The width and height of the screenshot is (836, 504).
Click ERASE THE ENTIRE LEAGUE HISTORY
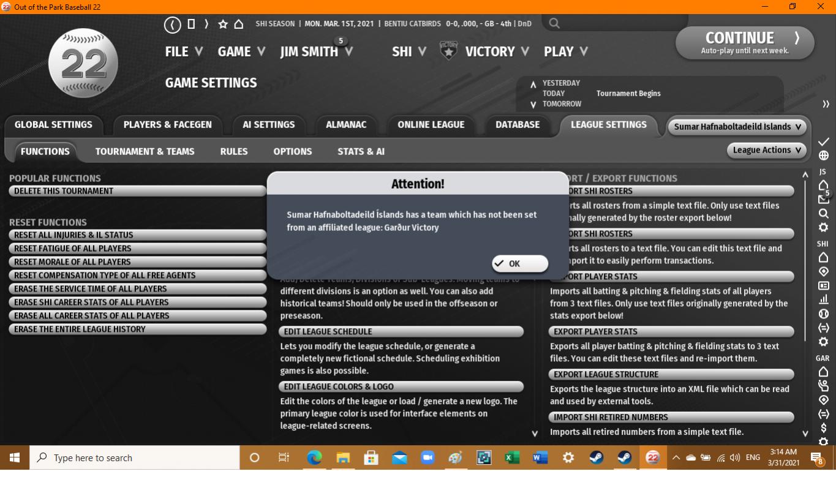coord(137,329)
